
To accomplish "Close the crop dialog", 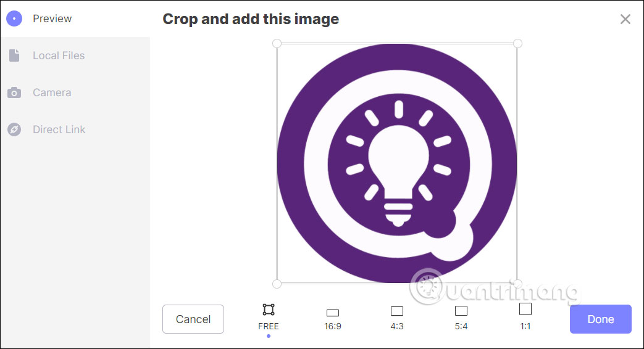I will click(x=625, y=19).
